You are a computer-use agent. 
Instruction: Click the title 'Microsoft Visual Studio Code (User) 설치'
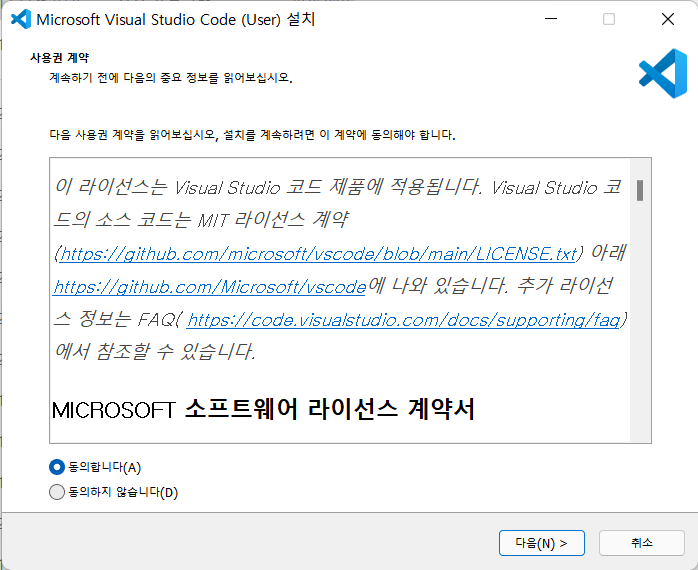(x=175, y=20)
